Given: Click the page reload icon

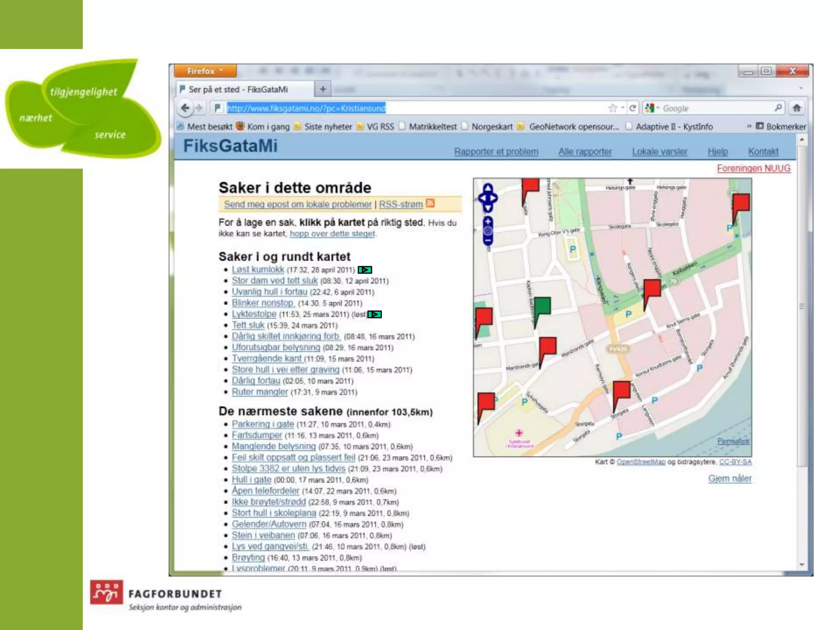Looking at the screenshot, I should tap(632, 108).
